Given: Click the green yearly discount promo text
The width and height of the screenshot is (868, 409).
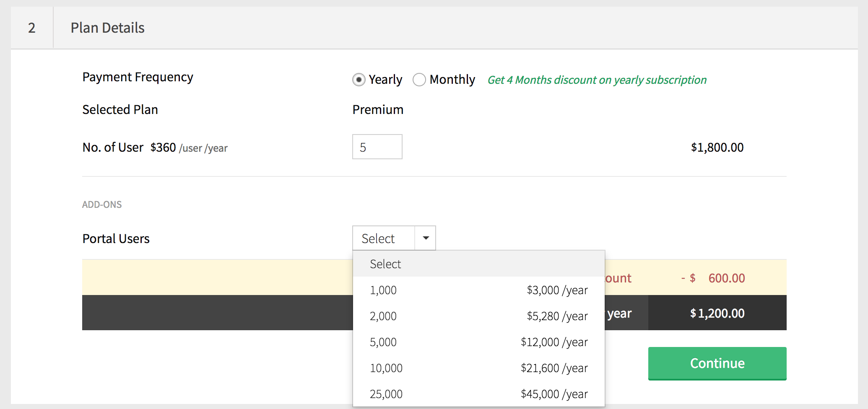Looking at the screenshot, I should click(x=597, y=80).
